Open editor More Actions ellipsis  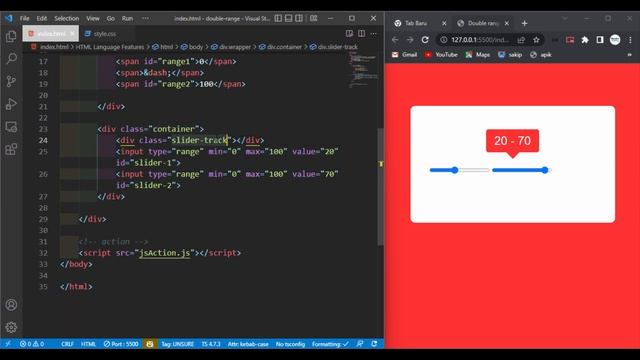[374, 33]
